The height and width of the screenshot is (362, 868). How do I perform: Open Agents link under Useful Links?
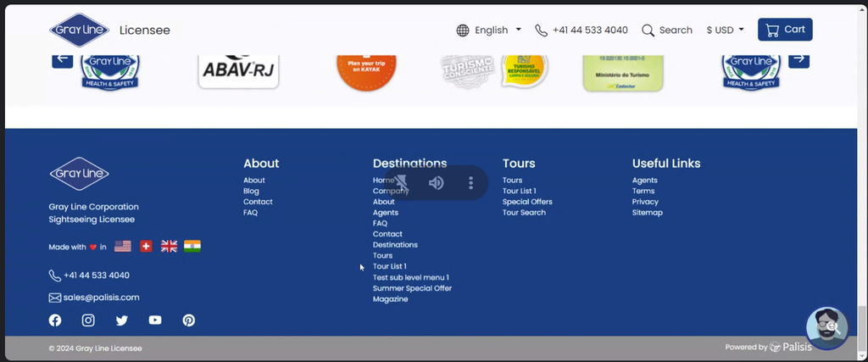coord(645,180)
